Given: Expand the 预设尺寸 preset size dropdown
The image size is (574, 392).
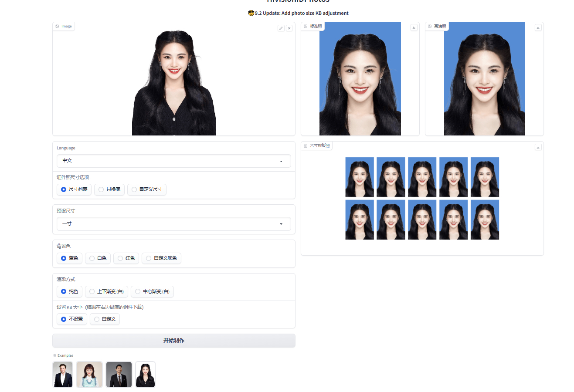Looking at the screenshot, I should tap(173, 224).
